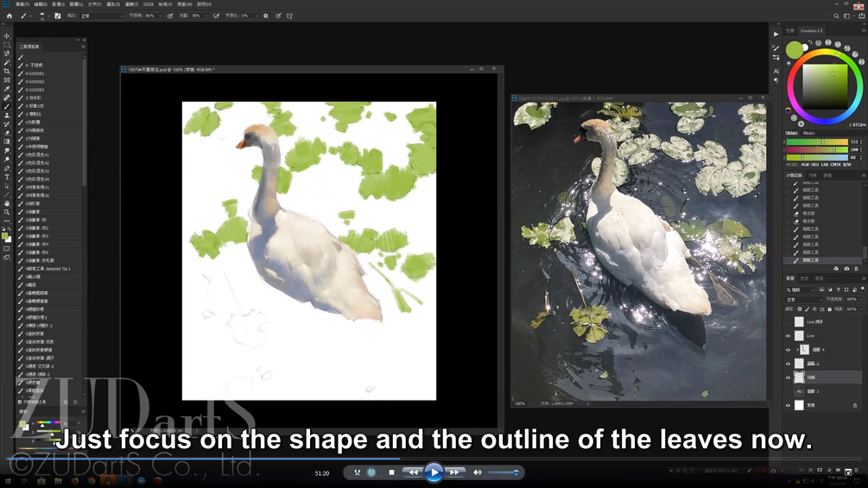Click the Home icon in the options bar

click(x=10, y=16)
